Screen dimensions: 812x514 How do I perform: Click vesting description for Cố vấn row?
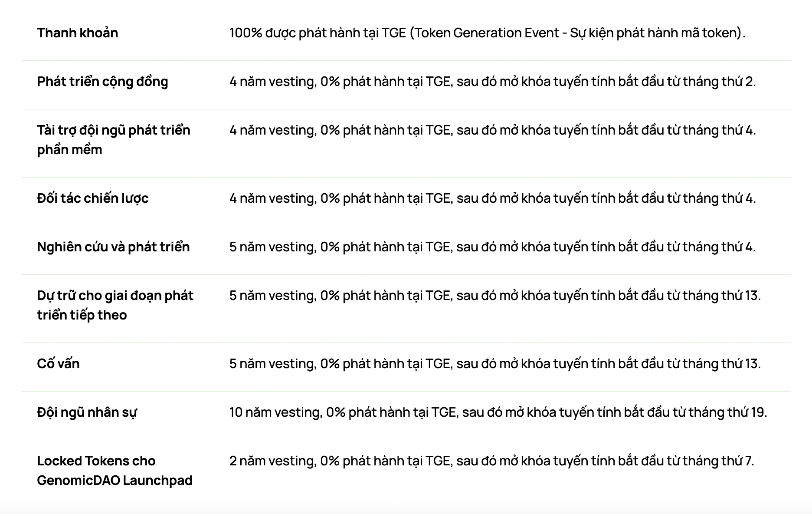point(495,363)
